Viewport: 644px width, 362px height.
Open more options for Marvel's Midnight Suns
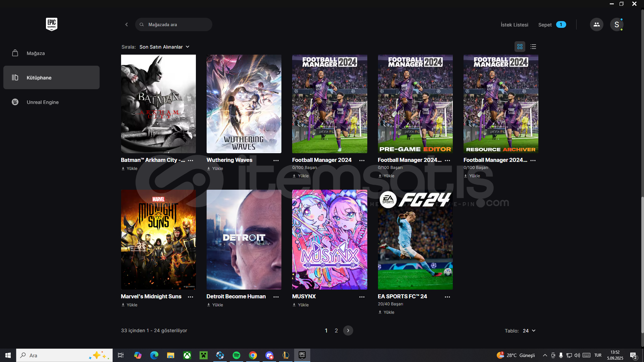(x=191, y=297)
